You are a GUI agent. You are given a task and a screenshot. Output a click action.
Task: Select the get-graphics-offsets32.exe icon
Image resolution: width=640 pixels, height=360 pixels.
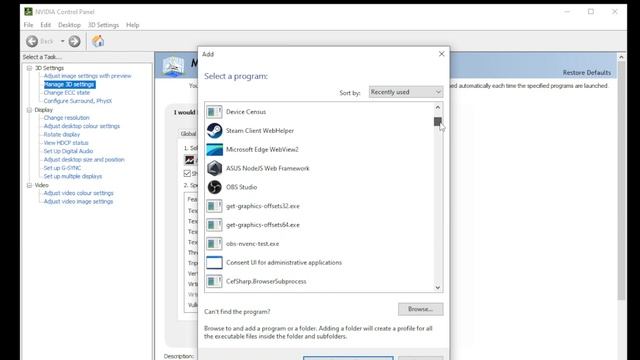coord(214,206)
